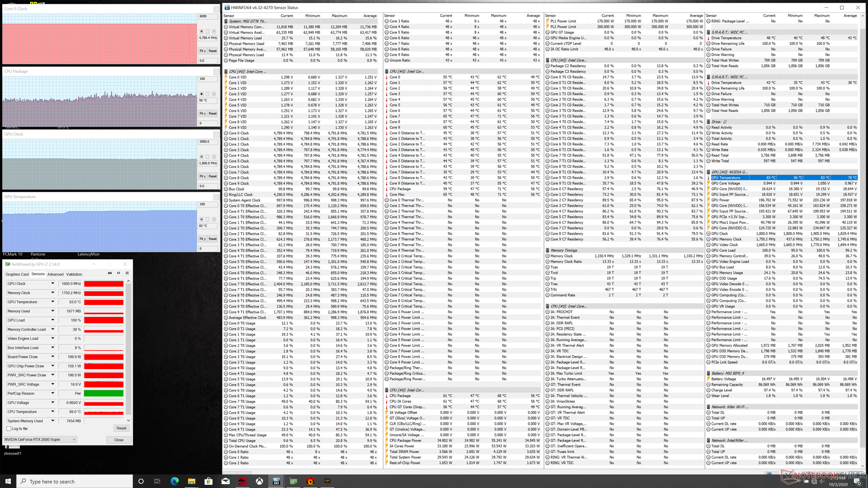This screenshot has width=868, height=488.
Task: Open Microsoft Edge from the taskbar
Action: 175,481
